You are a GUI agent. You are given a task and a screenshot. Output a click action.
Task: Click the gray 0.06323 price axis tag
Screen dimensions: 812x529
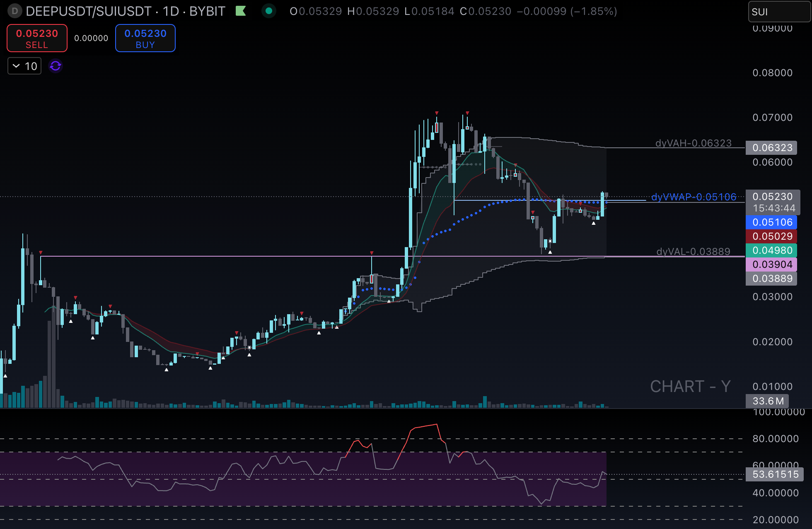(771, 148)
